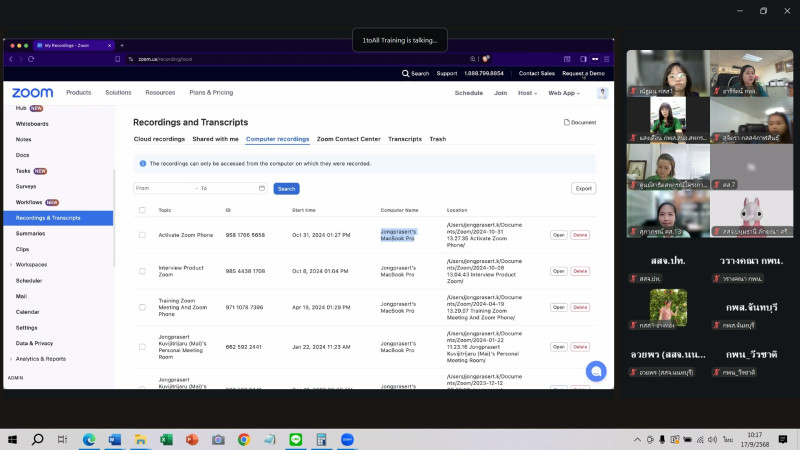800x450 pixels.
Task: Switch to Cloud recordings tab
Action: [x=159, y=139]
